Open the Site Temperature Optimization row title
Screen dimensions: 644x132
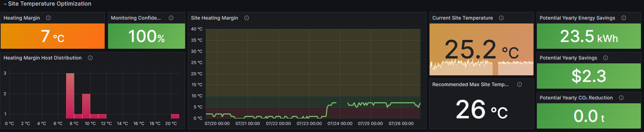pyautogui.click(x=49, y=4)
